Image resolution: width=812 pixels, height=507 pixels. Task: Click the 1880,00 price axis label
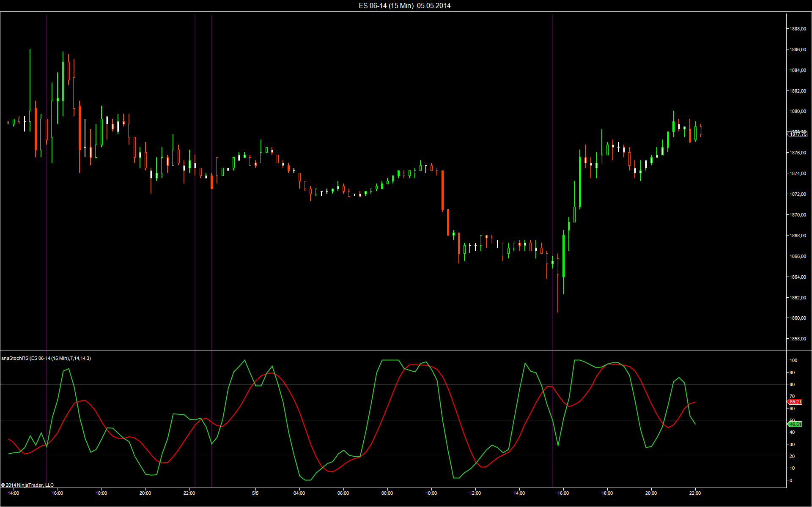pos(798,112)
